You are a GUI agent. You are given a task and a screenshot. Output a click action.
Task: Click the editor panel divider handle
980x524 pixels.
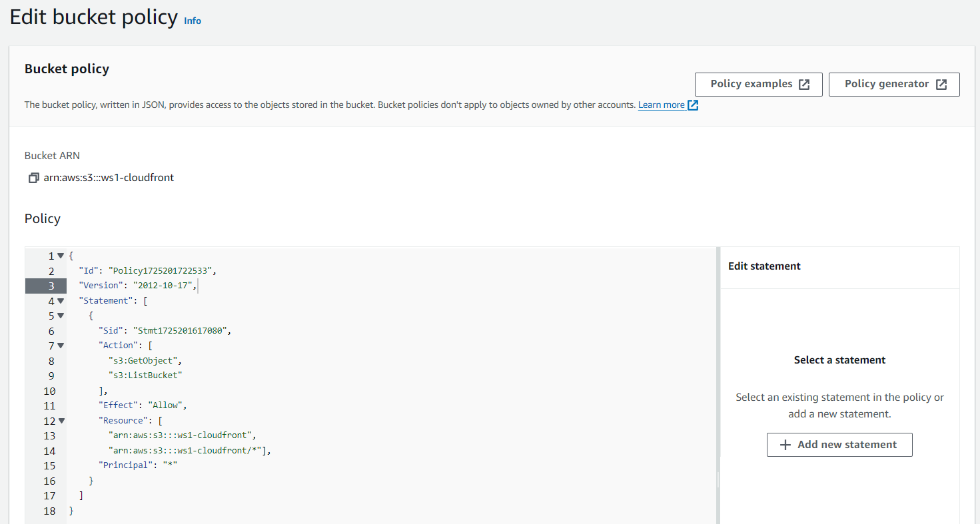[718, 479]
